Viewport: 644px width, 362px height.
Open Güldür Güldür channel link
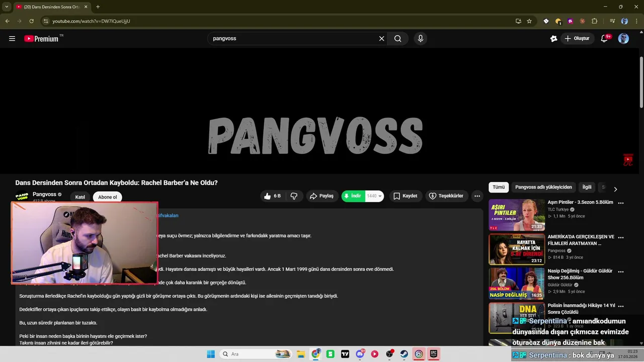tap(559, 285)
